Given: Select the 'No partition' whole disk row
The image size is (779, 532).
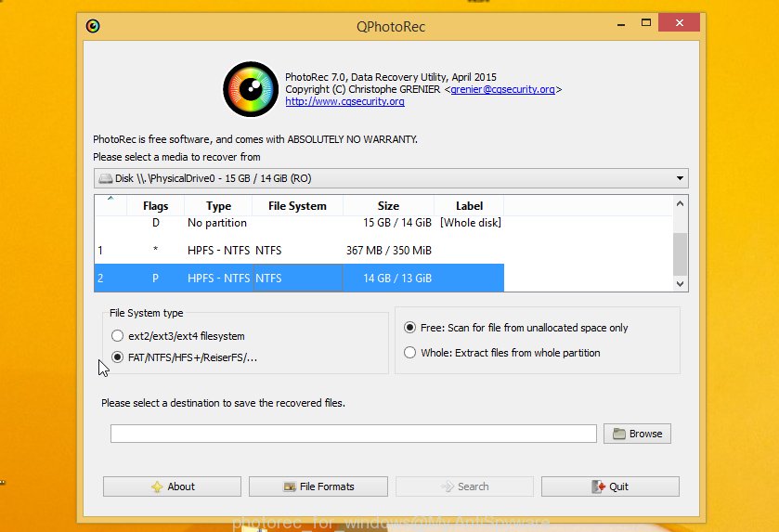Looking at the screenshot, I should tap(299, 223).
